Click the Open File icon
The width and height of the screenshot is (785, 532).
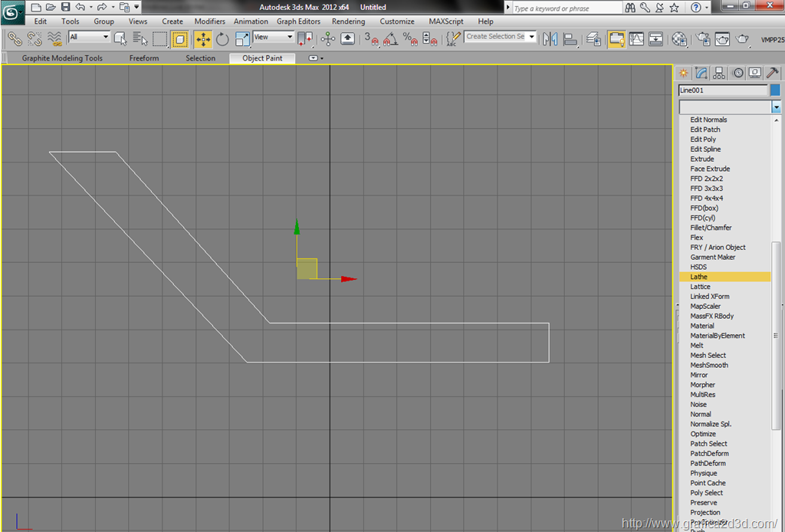[x=51, y=7]
